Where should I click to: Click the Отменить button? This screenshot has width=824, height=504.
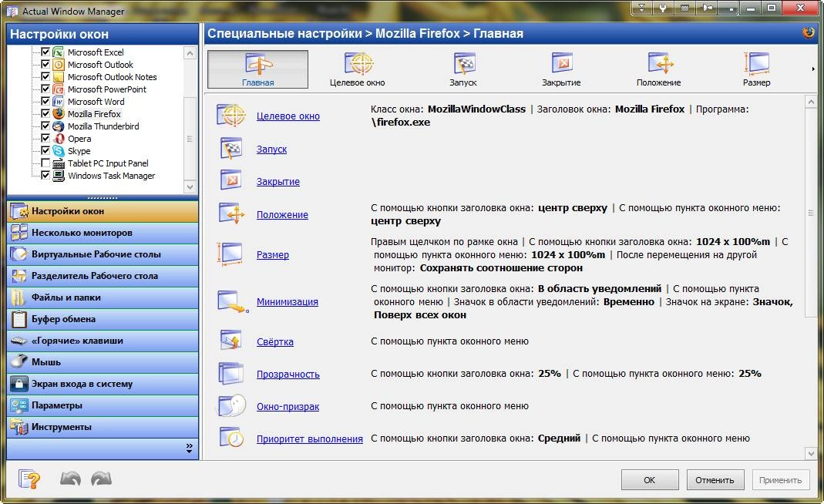(715, 480)
